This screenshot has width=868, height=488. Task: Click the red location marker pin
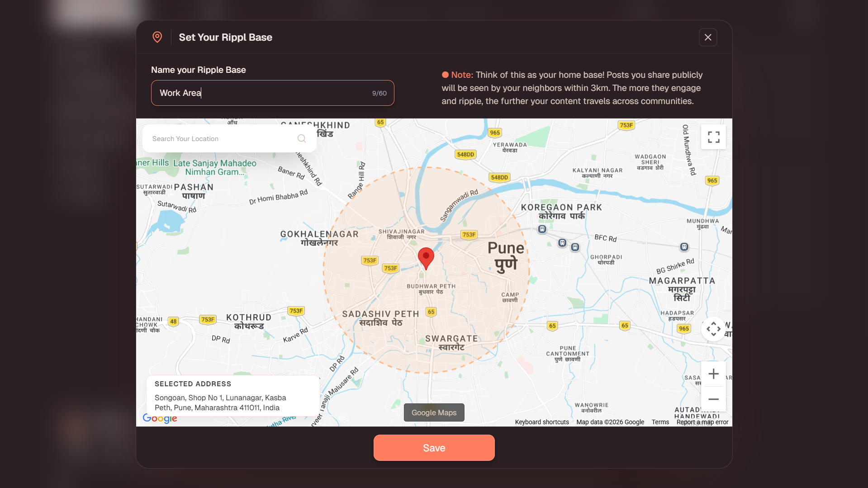[x=426, y=258]
